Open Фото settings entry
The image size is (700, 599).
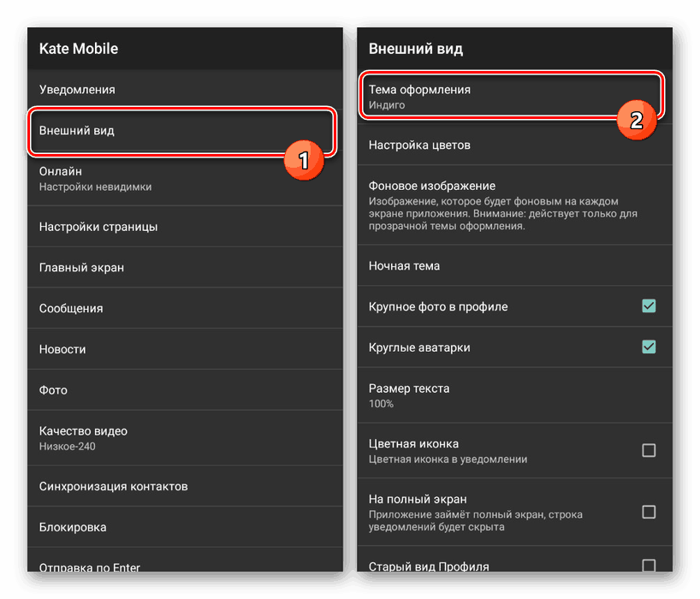(x=53, y=390)
